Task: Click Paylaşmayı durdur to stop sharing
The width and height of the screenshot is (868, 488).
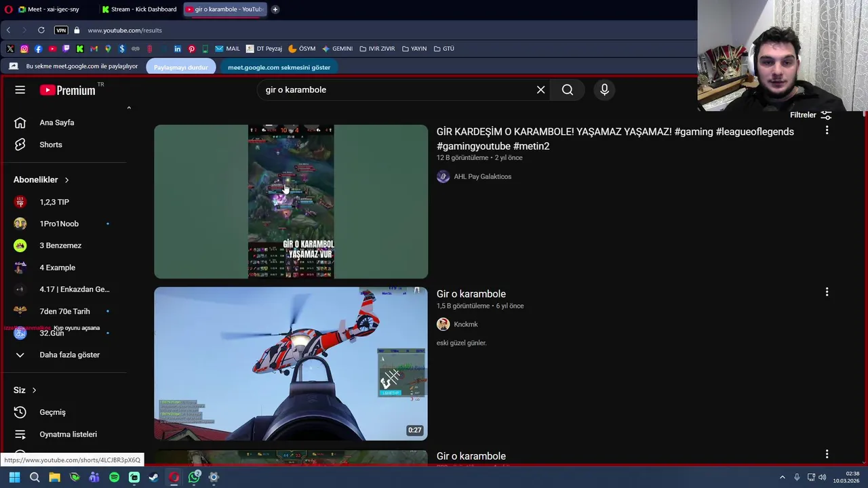Action: [180, 67]
